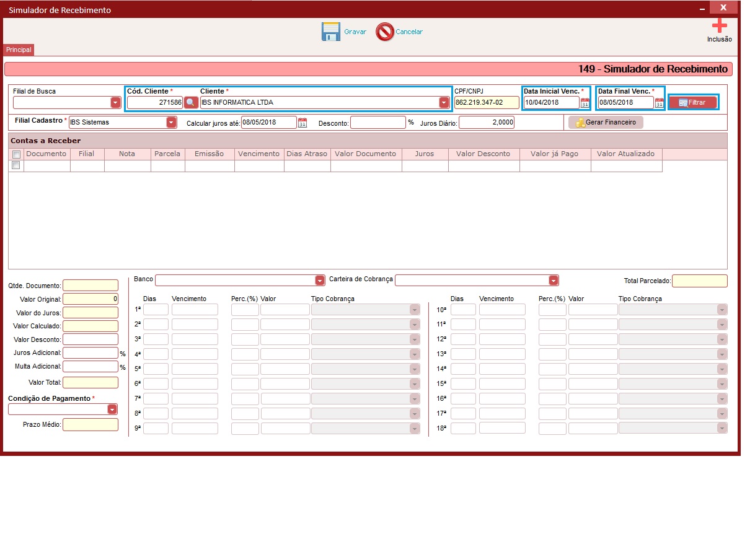Click the Filtrar button
This screenshot has height=560, width=755.
point(693,102)
